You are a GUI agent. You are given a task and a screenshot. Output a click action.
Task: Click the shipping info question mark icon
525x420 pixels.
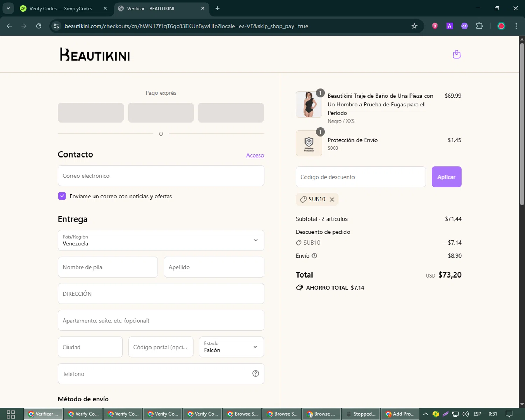pos(314,256)
